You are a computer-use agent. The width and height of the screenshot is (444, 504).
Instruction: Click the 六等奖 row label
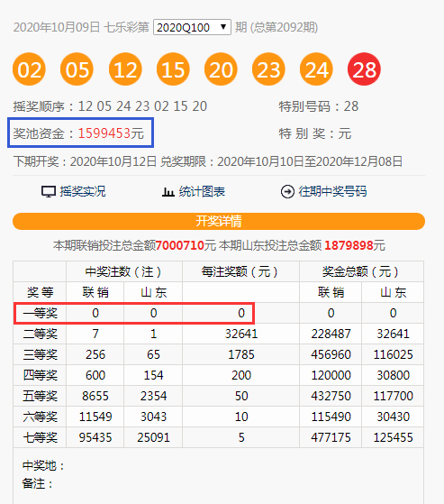(41, 417)
